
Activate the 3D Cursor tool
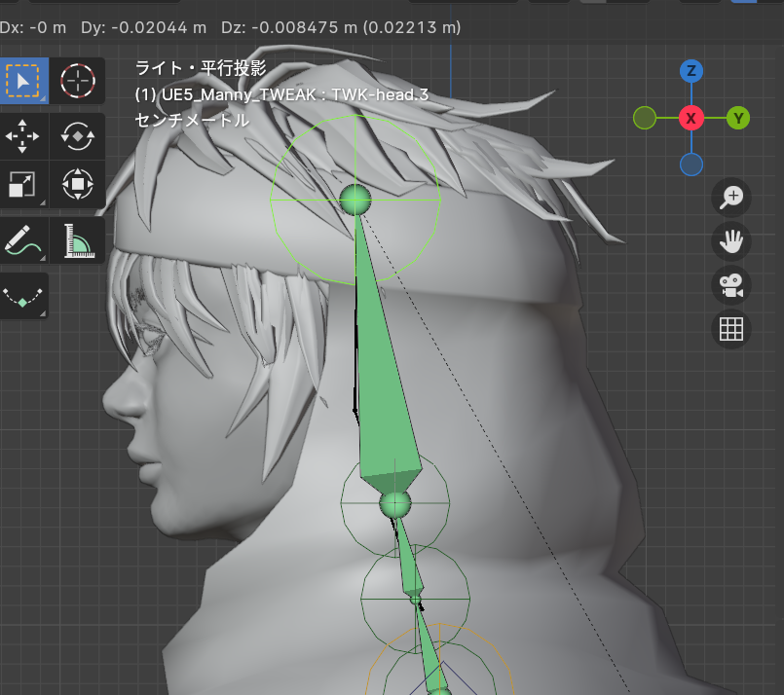click(x=78, y=81)
